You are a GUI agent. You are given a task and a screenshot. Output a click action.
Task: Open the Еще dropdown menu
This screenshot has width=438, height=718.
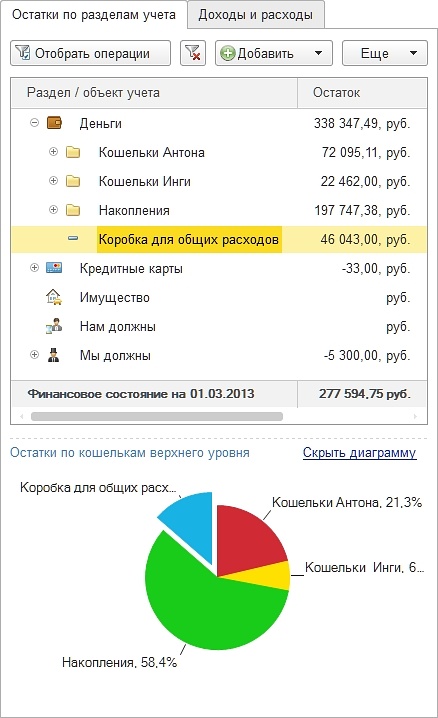(x=385, y=53)
